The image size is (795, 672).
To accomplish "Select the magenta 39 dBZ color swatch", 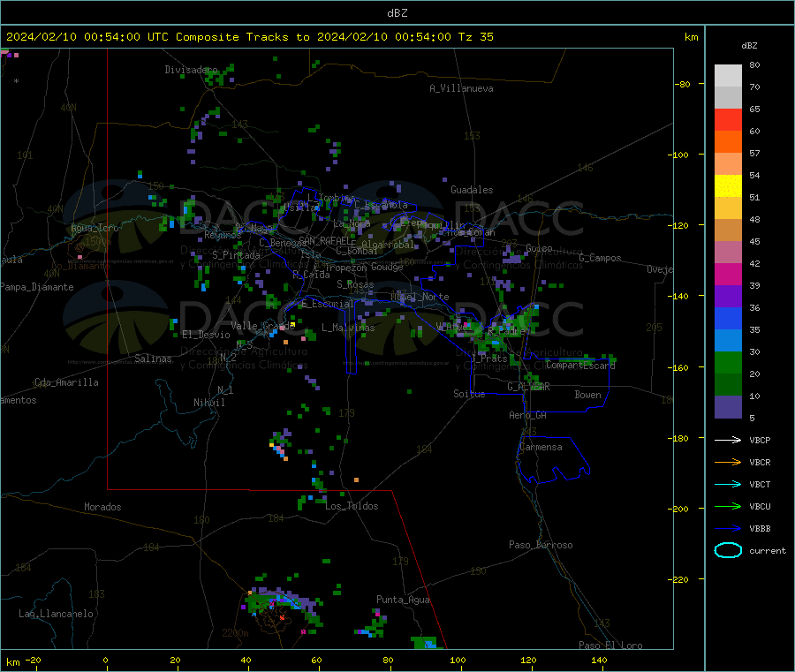I will point(728,274).
